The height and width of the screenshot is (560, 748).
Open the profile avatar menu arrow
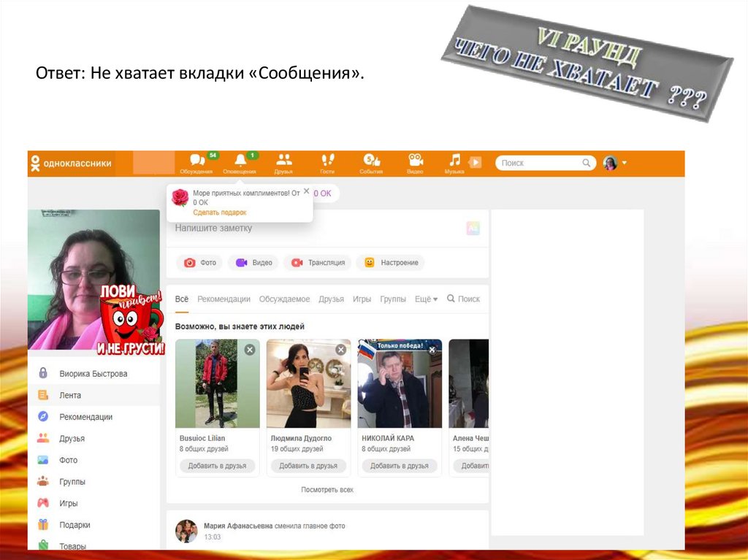tap(625, 163)
